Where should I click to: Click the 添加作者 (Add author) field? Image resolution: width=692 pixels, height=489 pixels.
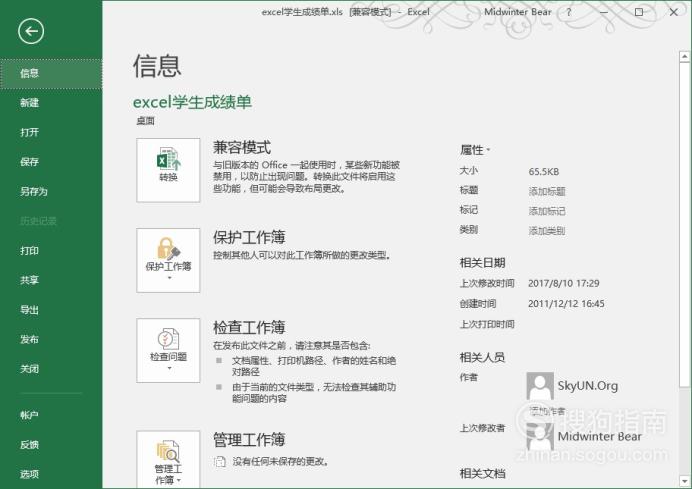tap(547, 411)
